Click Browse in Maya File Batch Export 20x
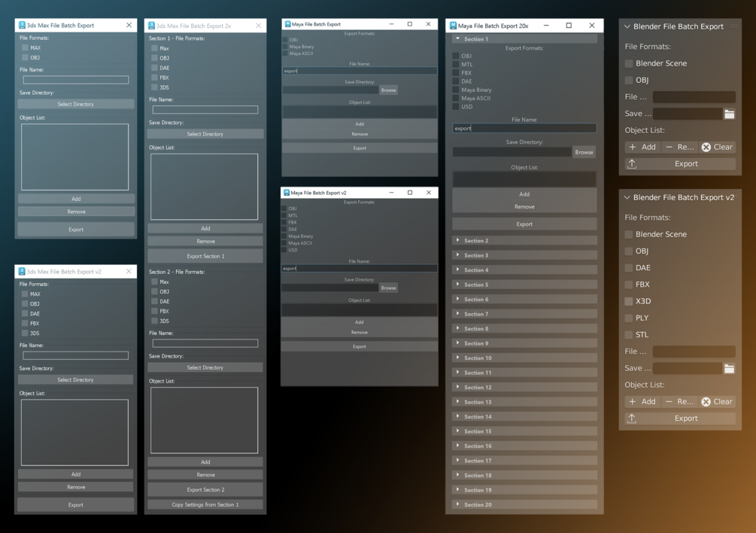The image size is (756, 533). click(584, 152)
